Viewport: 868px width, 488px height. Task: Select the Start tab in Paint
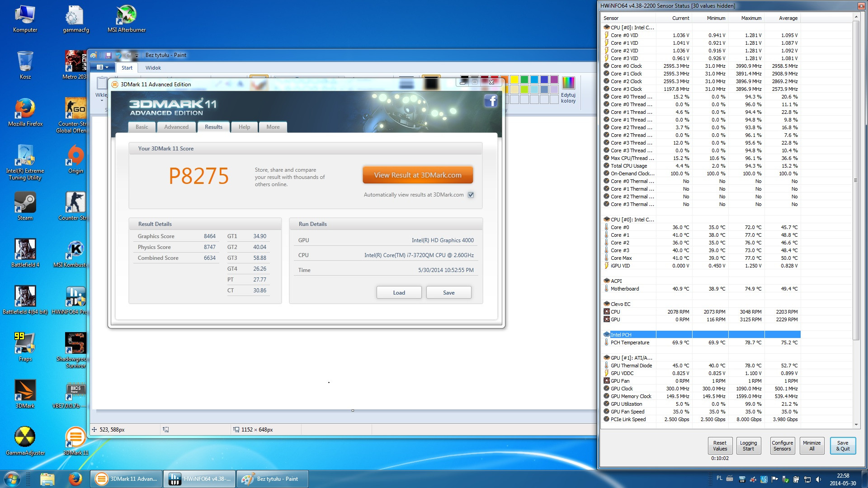tap(127, 68)
